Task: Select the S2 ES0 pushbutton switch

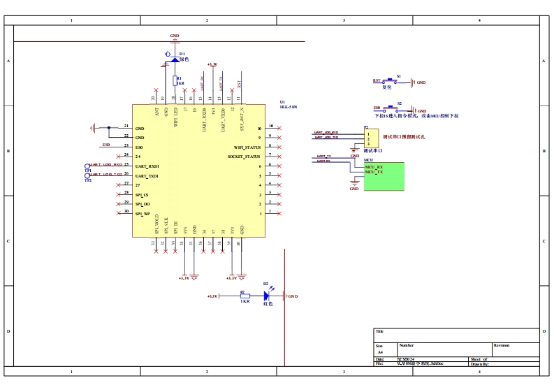Action: 390,108
